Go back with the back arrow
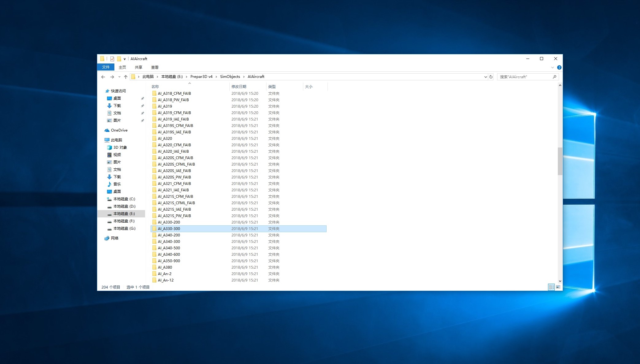640x364 pixels. pos(103,77)
